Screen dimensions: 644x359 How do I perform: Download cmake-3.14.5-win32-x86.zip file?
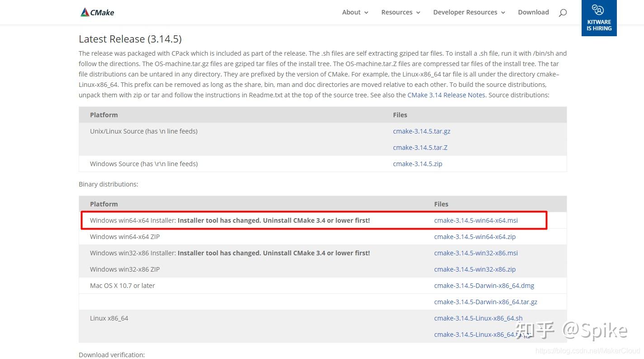pos(475,269)
